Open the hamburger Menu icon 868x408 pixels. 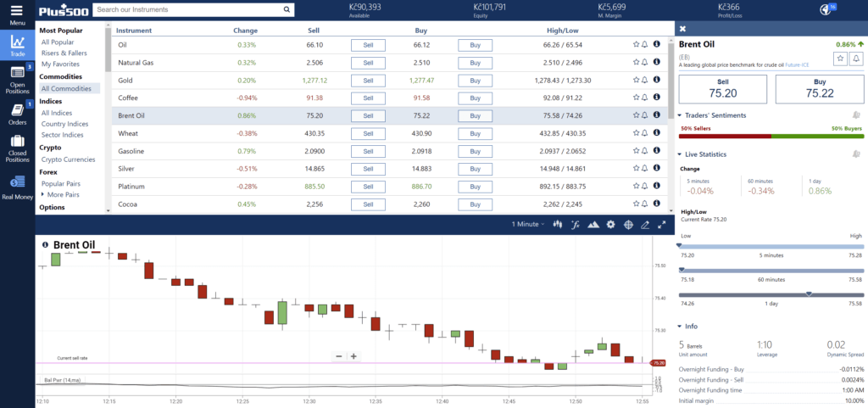click(x=17, y=10)
